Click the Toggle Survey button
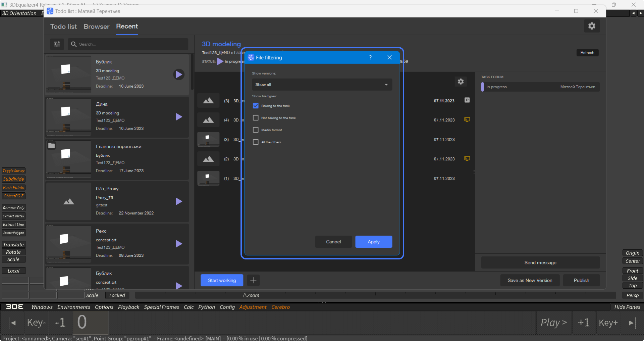 coord(13,170)
